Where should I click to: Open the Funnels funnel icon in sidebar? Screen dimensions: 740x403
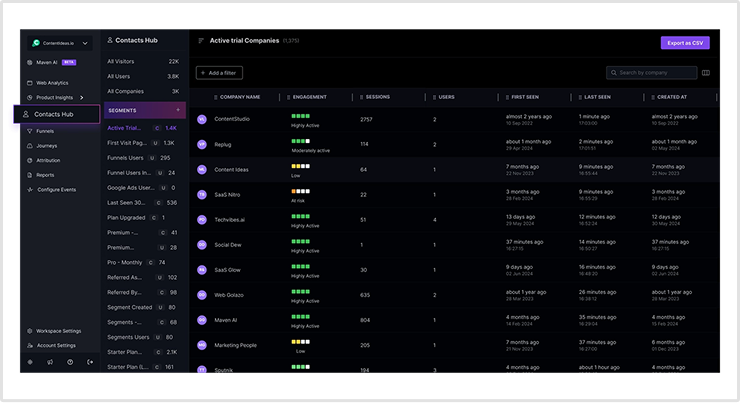pyautogui.click(x=30, y=131)
